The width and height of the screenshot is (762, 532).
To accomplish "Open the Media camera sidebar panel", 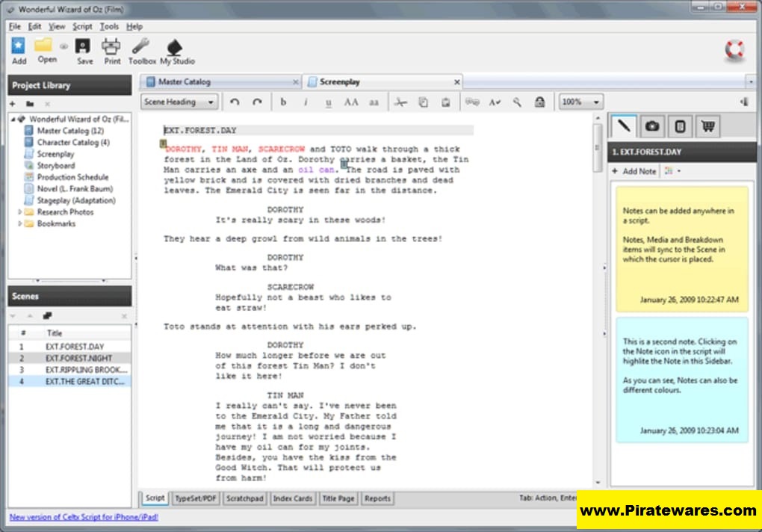I will 652,126.
